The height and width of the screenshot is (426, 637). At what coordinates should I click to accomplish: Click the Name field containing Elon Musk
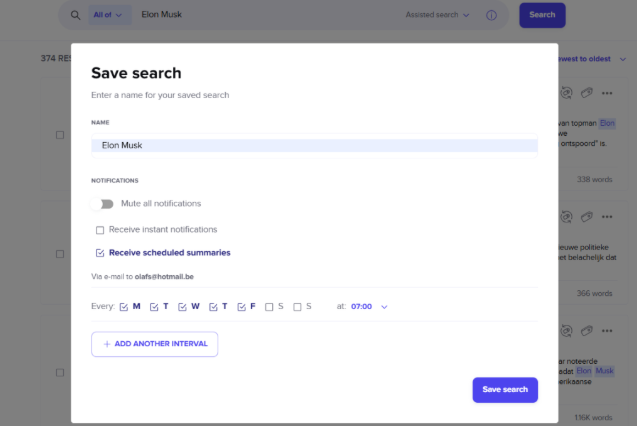(x=314, y=145)
